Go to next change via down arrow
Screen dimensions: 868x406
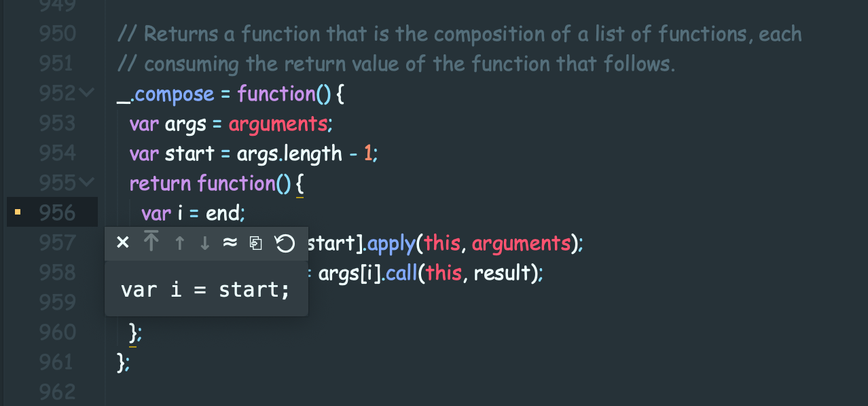[204, 243]
